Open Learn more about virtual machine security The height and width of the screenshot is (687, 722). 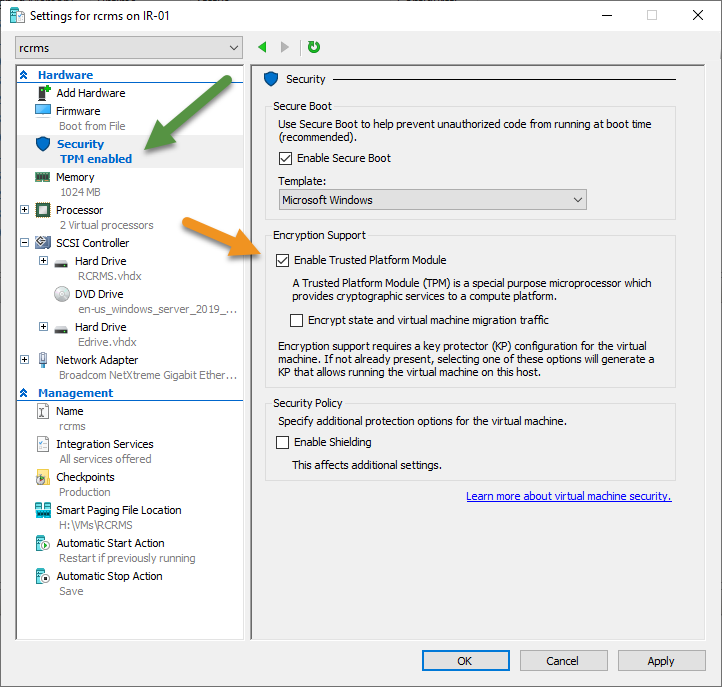point(569,496)
